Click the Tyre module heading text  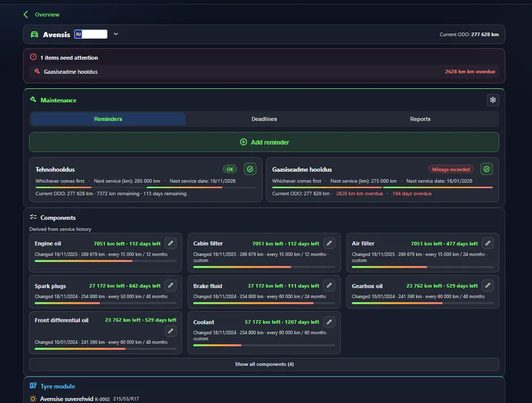[x=58, y=387]
